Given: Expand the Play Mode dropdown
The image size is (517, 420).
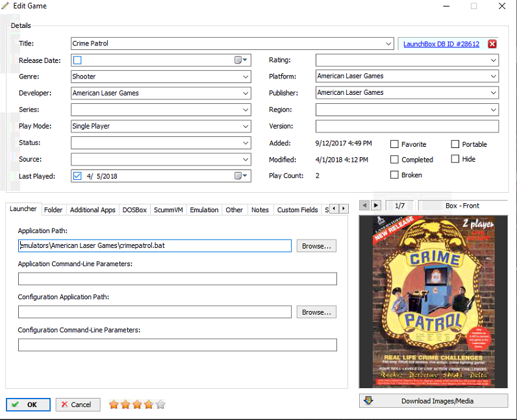Looking at the screenshot, I should pos(245,127).
